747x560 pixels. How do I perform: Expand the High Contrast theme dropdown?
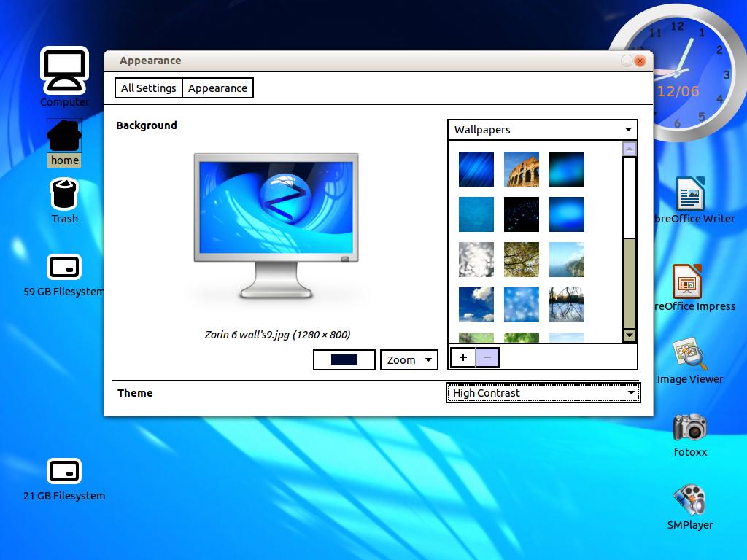click(543, 393)
